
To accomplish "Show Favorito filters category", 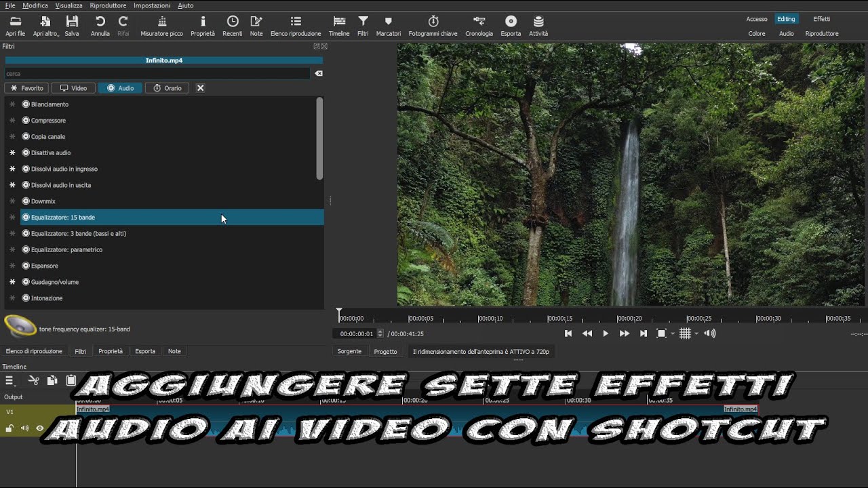I will [x=26, y=88].
